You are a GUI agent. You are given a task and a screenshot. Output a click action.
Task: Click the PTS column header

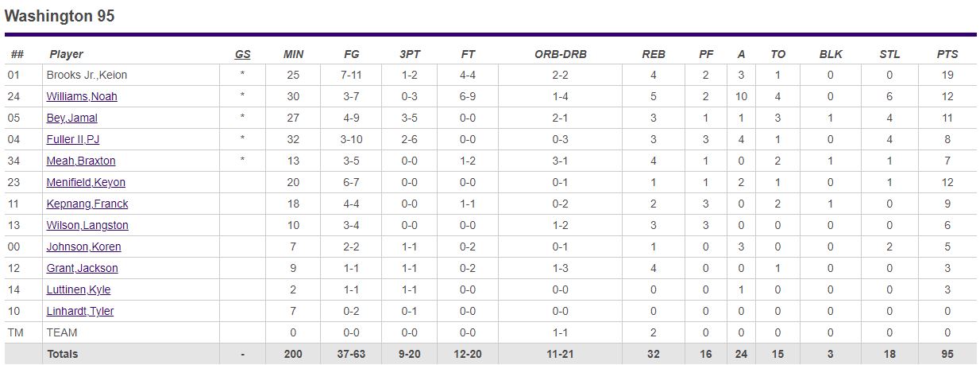(947, 54)
